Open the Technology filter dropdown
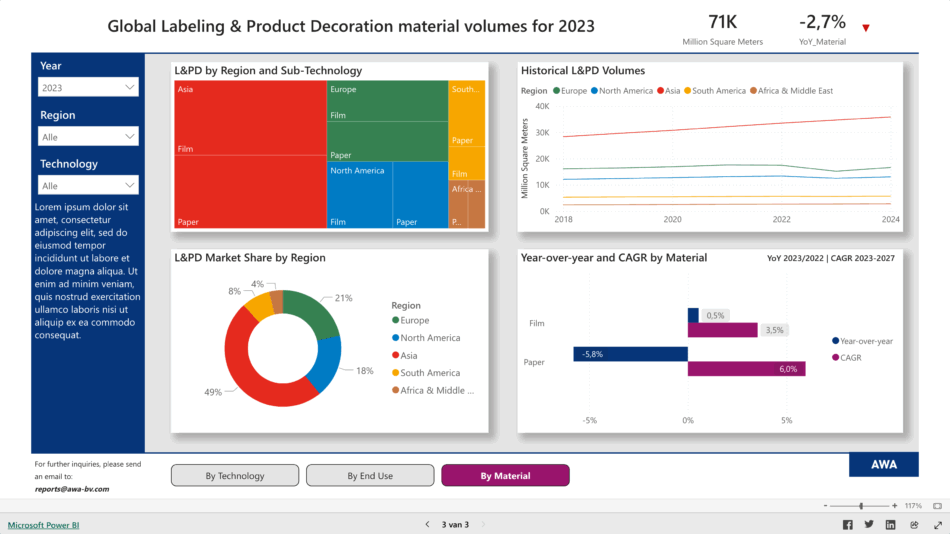 (x=88, y=185)
